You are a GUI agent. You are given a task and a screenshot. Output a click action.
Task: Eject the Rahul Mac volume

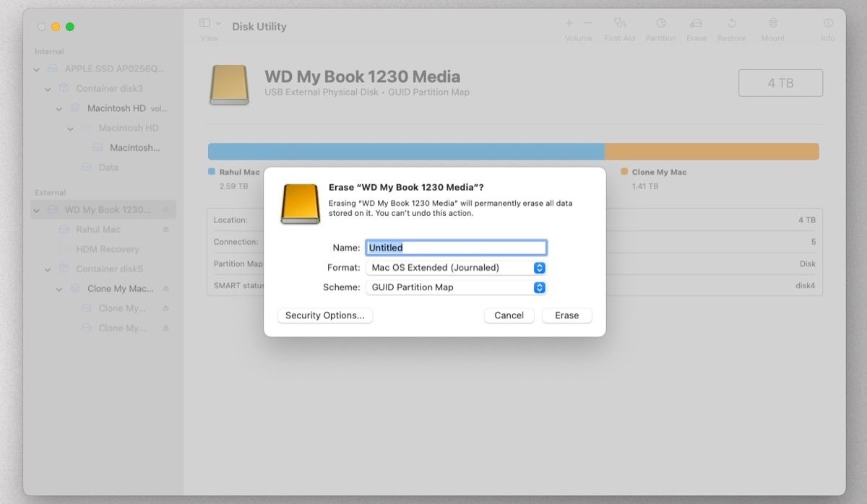click(x=165, y=230)
